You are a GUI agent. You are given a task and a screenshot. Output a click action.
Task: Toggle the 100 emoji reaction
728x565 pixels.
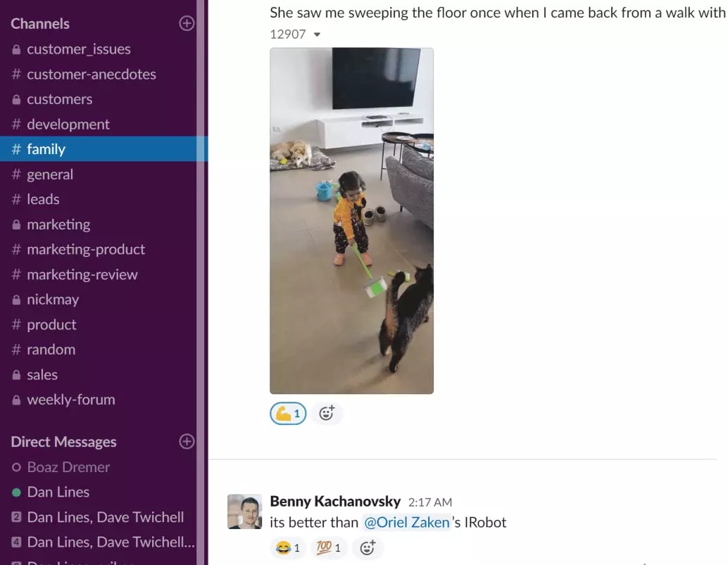coord(329,548)
